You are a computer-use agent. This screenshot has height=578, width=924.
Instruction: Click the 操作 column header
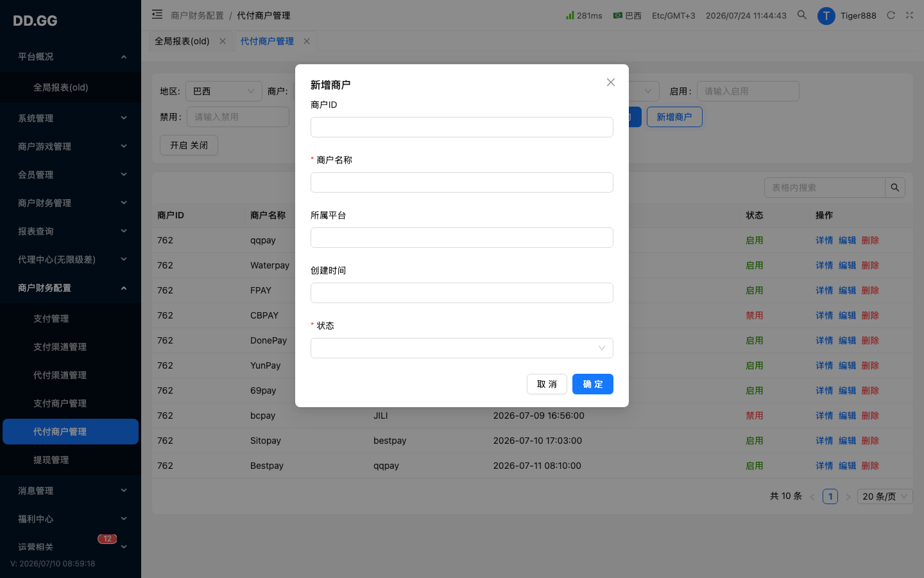click(825, 215)
